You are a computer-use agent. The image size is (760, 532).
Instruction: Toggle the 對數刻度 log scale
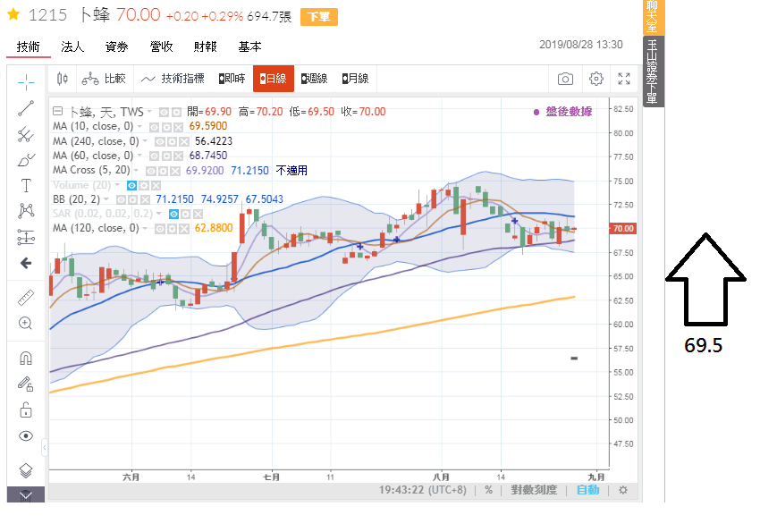[x=534, y=490]
